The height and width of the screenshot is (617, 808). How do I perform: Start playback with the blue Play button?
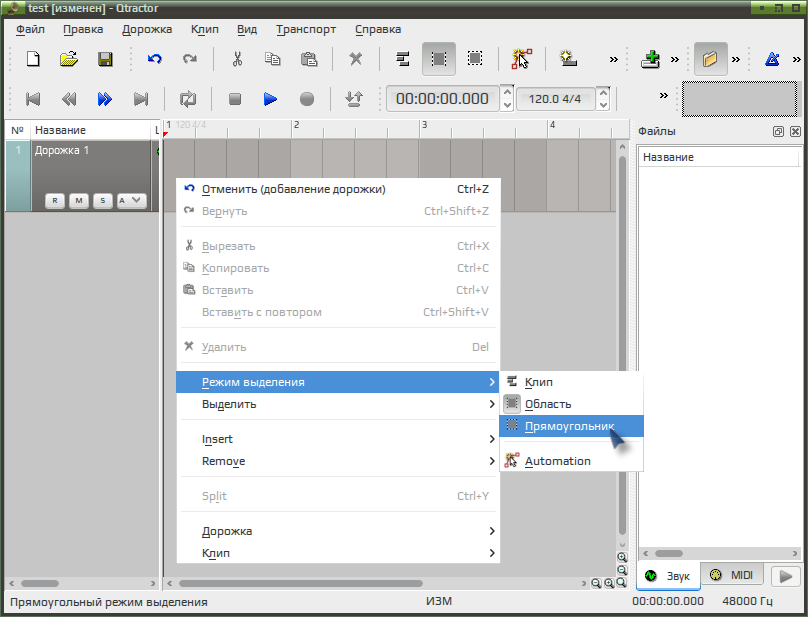point(270,98)
